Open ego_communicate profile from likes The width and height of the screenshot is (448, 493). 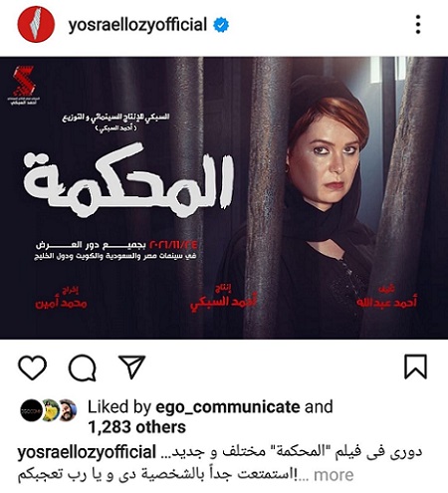pos(228,407)
